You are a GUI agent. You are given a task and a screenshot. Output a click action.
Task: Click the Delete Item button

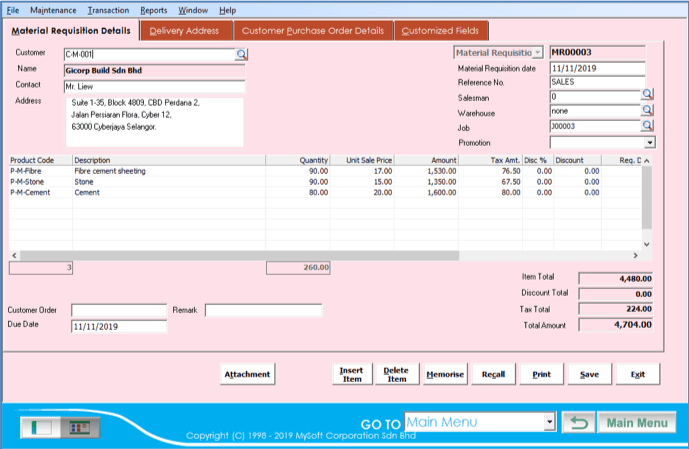pyautogui.click(x=396, y=374)
